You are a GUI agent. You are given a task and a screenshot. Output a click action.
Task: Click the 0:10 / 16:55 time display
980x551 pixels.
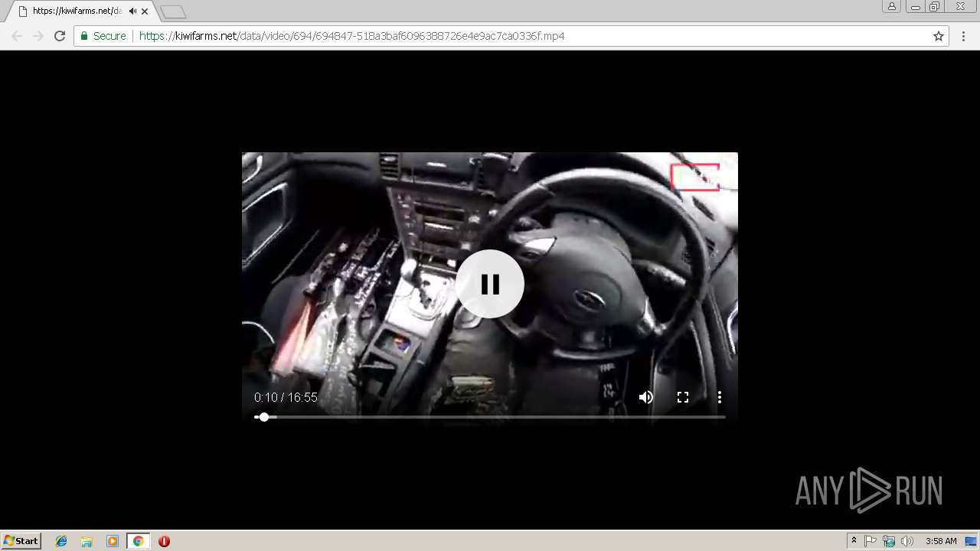click(x=286, y=398)
